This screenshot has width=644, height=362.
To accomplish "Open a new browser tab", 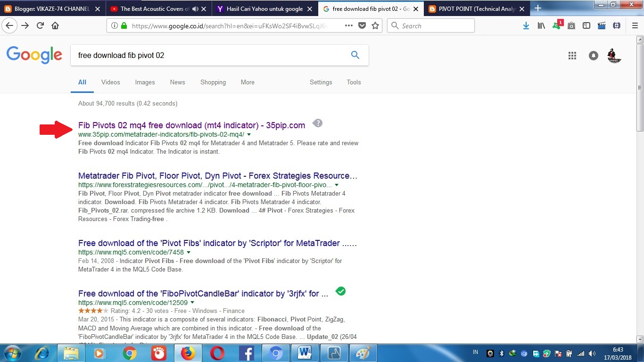I will click(x=537, y=8).
